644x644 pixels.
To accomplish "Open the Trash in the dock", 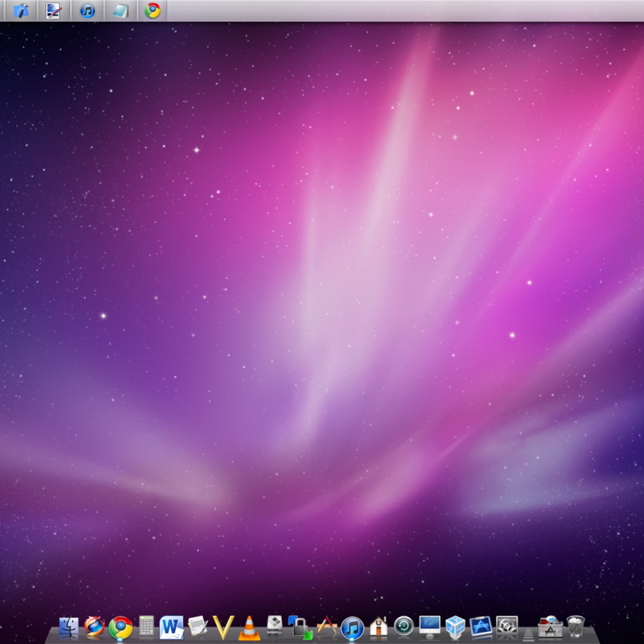I will tap(576, 627).
